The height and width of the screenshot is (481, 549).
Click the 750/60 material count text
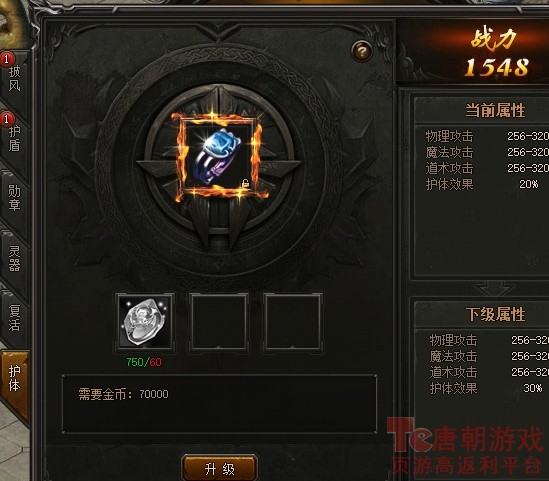pos(144,362)
